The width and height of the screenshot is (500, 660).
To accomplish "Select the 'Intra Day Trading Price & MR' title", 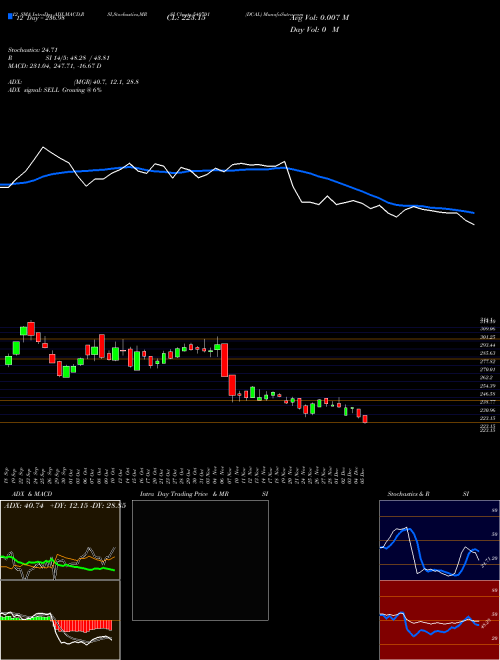I will tap(184, 494).
